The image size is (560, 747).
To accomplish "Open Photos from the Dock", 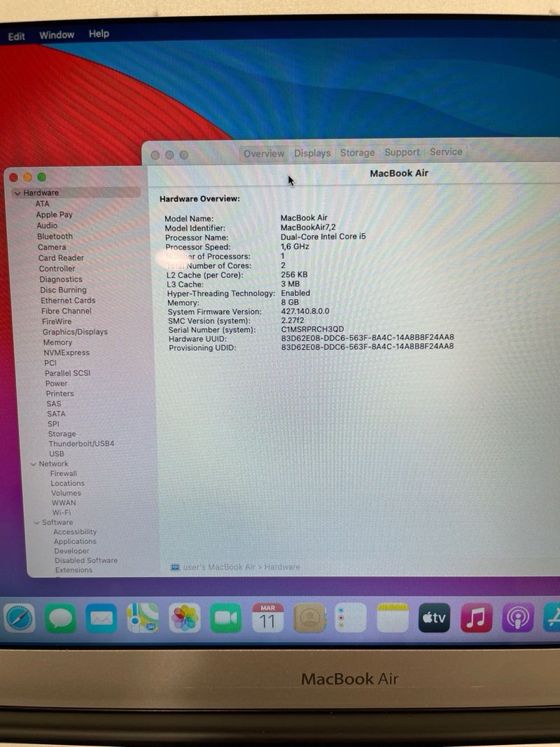I will (184, 618).
